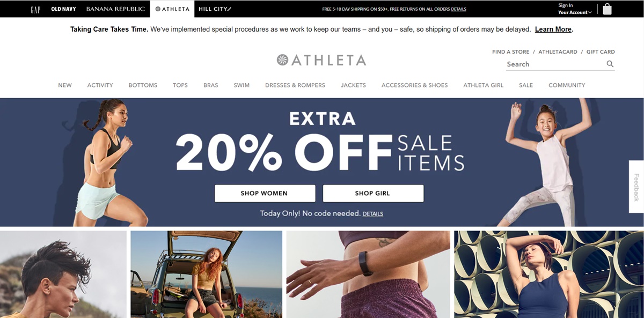
Task: Focus the Search input field
Action: (x=555, y=64)
